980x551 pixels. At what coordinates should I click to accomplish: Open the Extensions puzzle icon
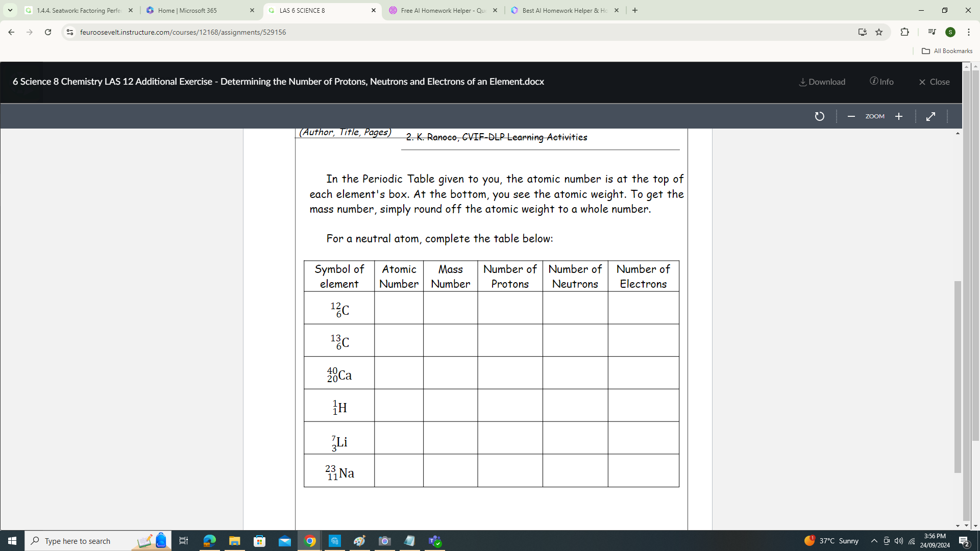tap(904, 32)
